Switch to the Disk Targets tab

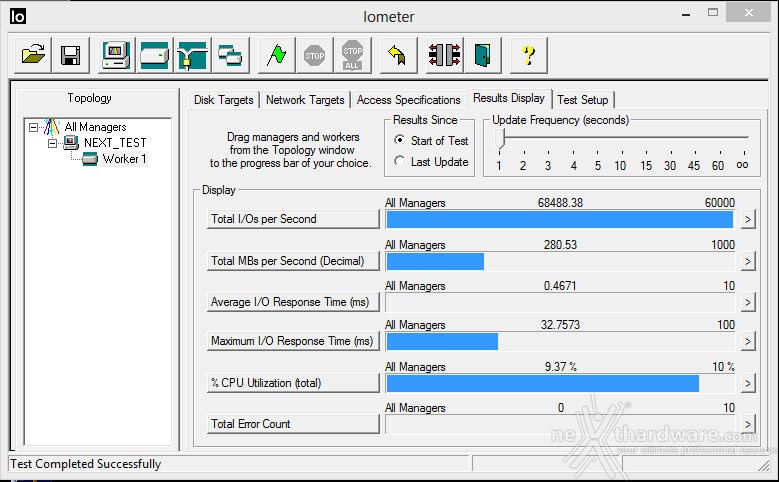point(224,100)
